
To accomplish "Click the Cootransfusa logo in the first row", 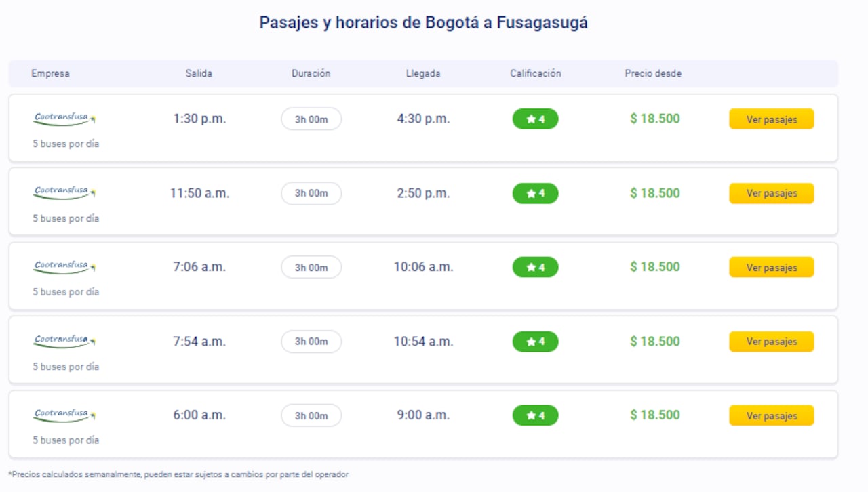I will (x=63, y=117).
